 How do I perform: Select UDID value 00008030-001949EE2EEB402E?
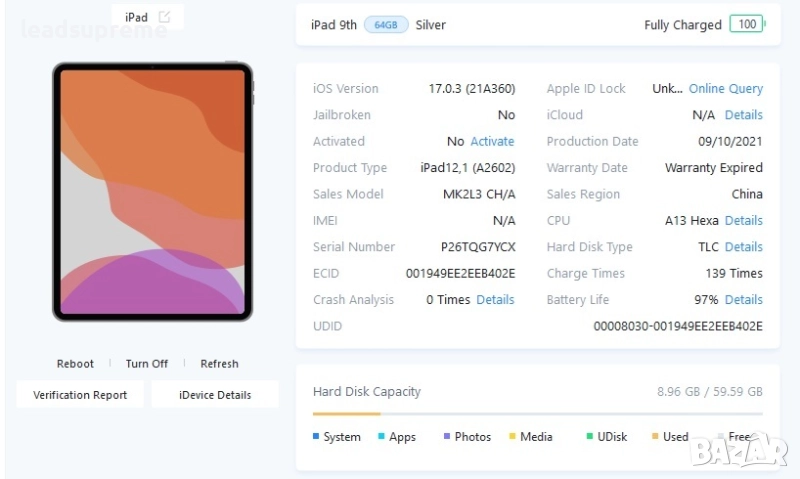[678, 326]
